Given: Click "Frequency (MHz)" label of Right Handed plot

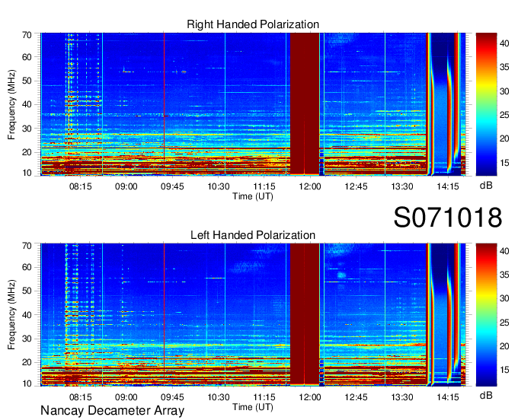Looking at the screenshot, I should 11,104.
